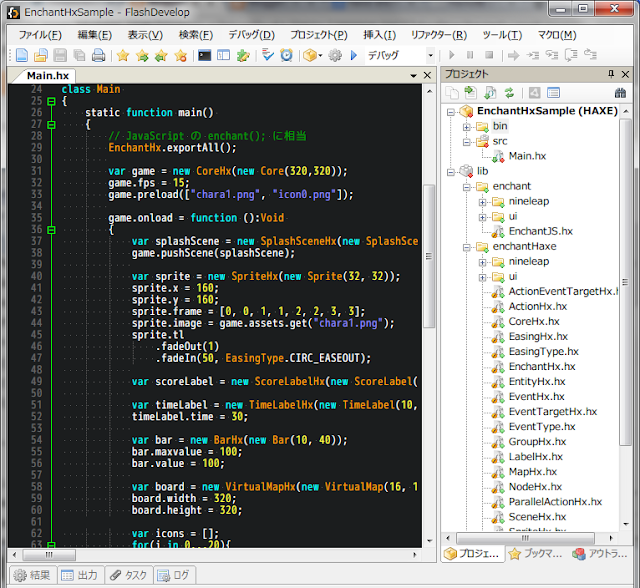Collapse the lib node in project tree

pyautogui.click(x=450, y=172)
